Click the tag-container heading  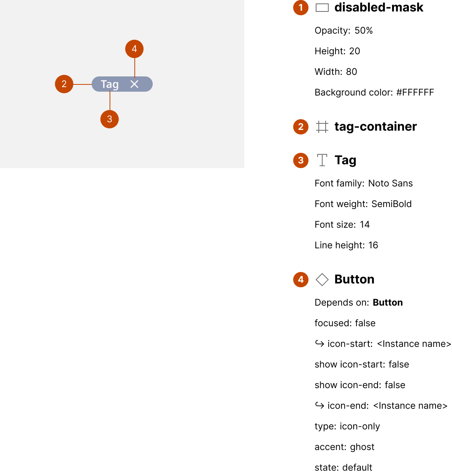[x=376, y=127]
